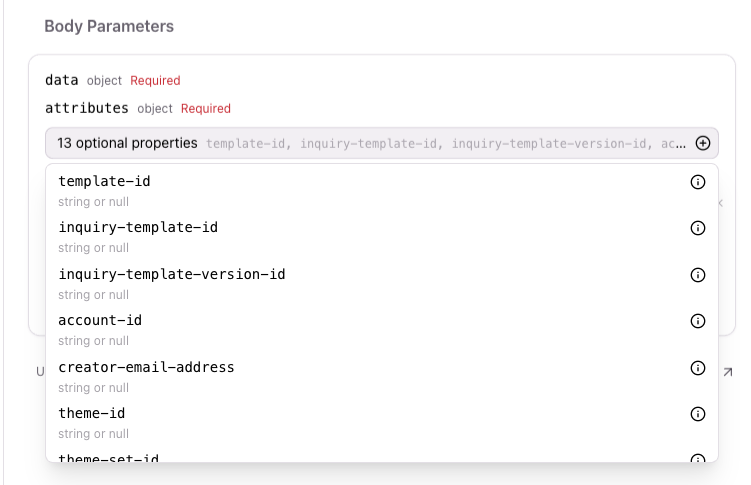Click the diagonal arrow icon at right edge
Screen dimensions: 751x485
[x=727, y=372]
